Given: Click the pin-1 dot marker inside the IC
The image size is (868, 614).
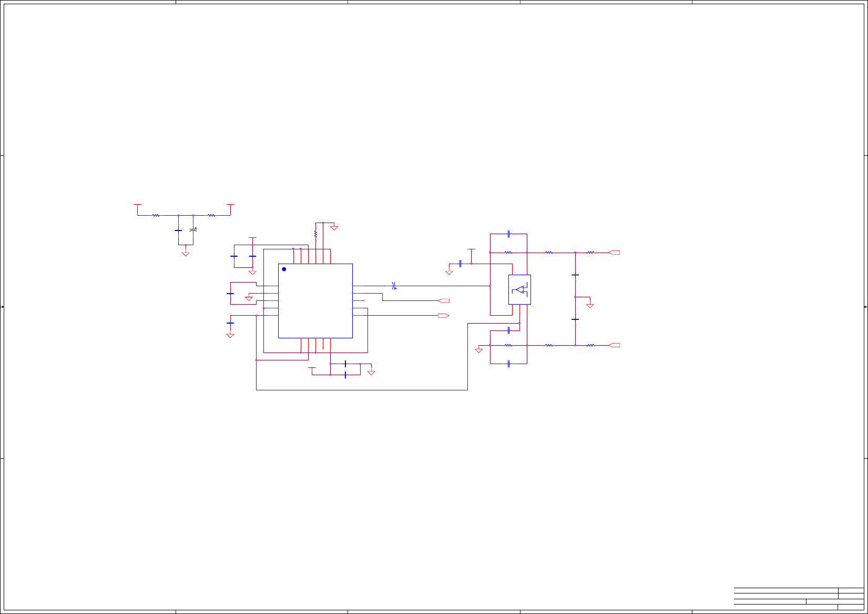Looking at the screenshot, I should 284,269.
